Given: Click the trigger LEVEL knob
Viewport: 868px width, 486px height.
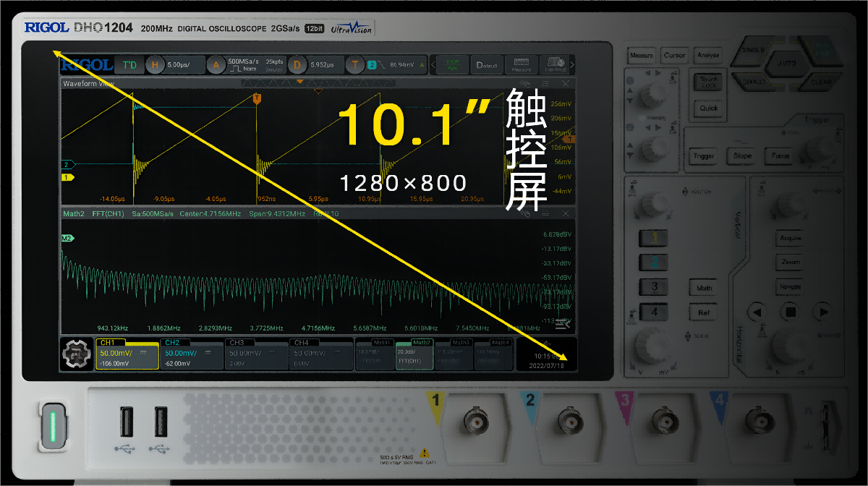Looking at the screenshot, I should [819, 150].
